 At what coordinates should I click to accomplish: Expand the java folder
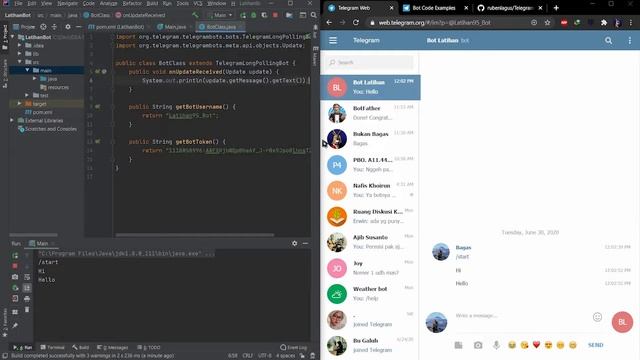[35, 79]
